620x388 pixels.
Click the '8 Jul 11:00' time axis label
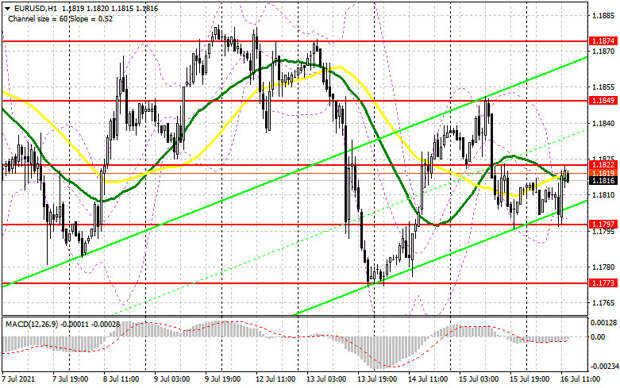click(121, 379)
